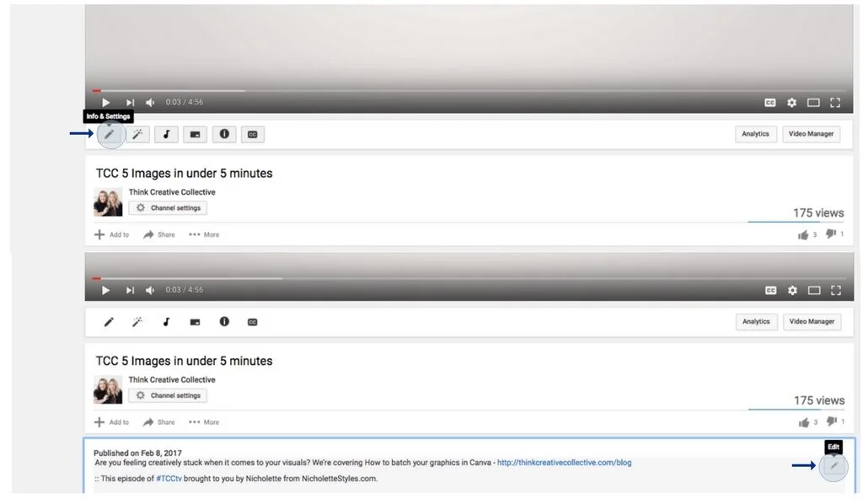Click the #TCCtv hashtag link

(x=169, y=479)
